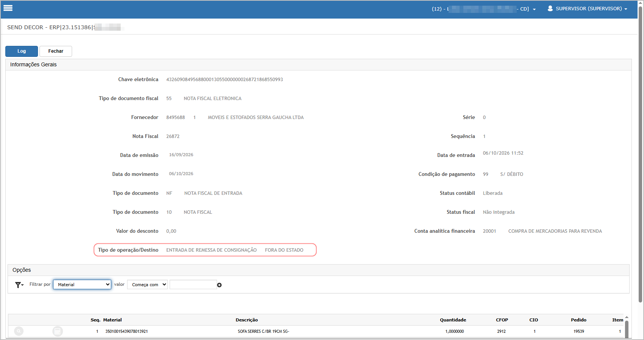Open the filter funnel icon

[19, 285]
